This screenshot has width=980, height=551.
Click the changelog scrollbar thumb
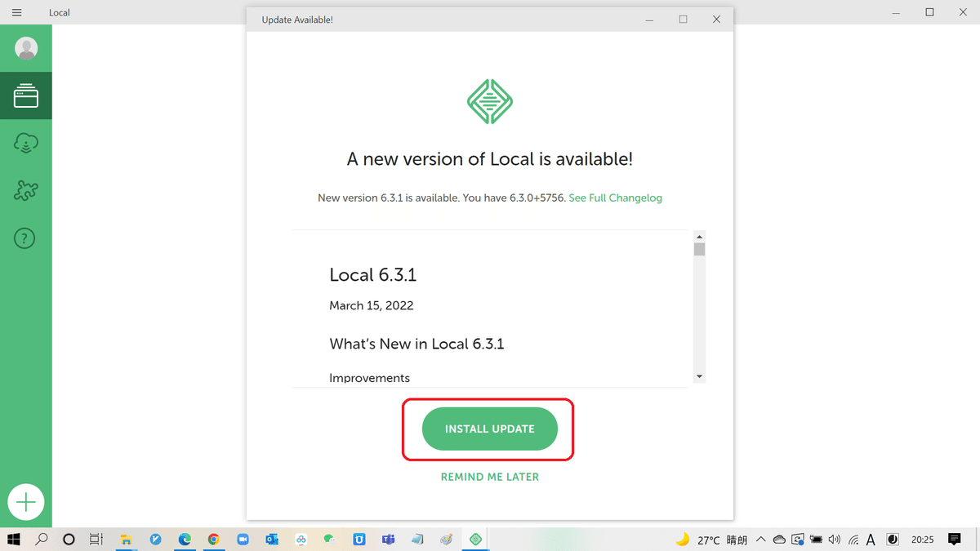(x=699, y=249)
